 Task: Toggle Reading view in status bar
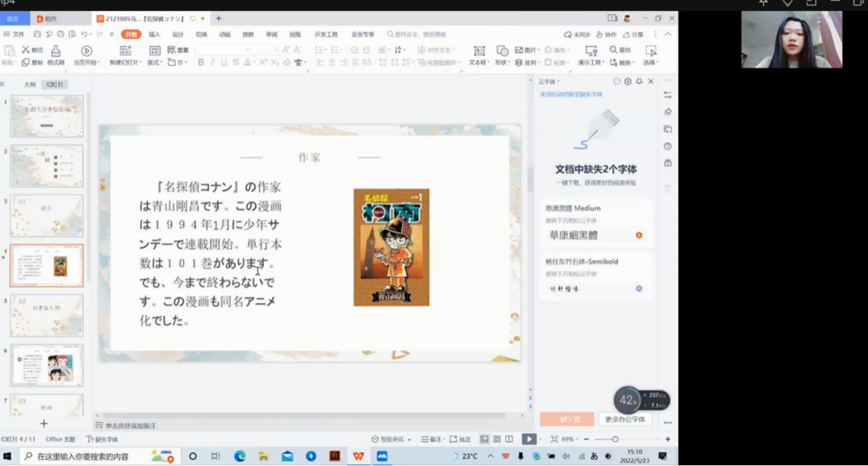(509, 439)
